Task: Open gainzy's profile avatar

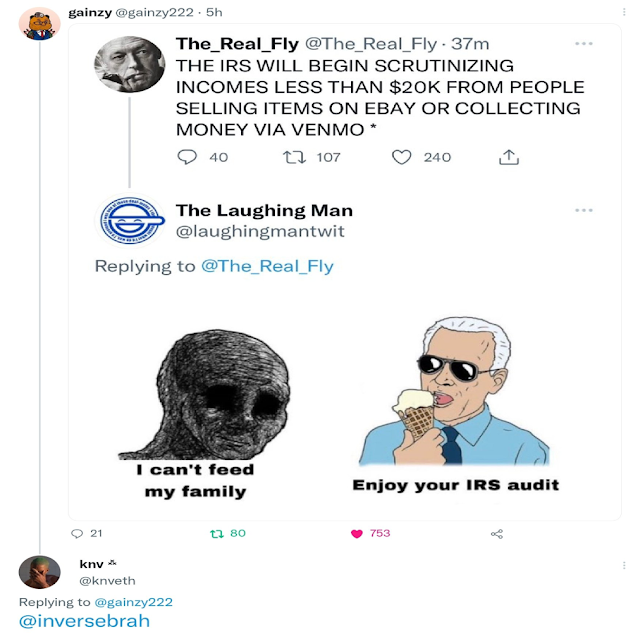Action: 40,24
